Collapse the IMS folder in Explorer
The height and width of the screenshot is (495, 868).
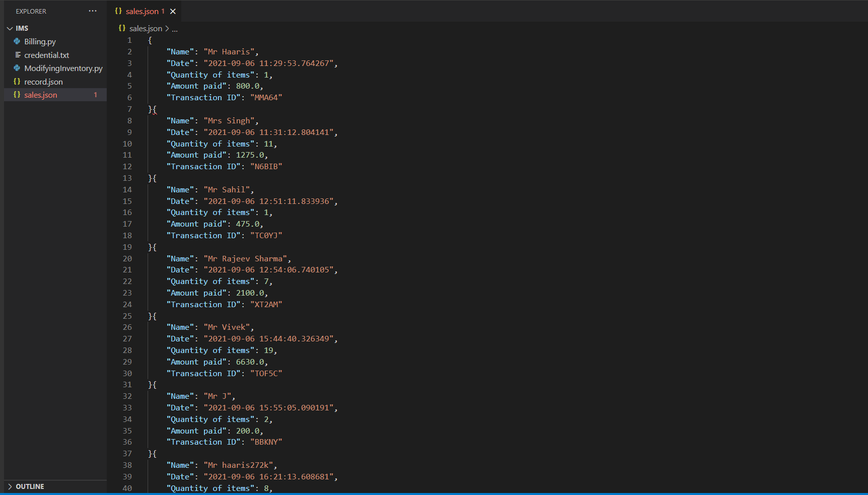pyautogui.click(x=9, y=28)
